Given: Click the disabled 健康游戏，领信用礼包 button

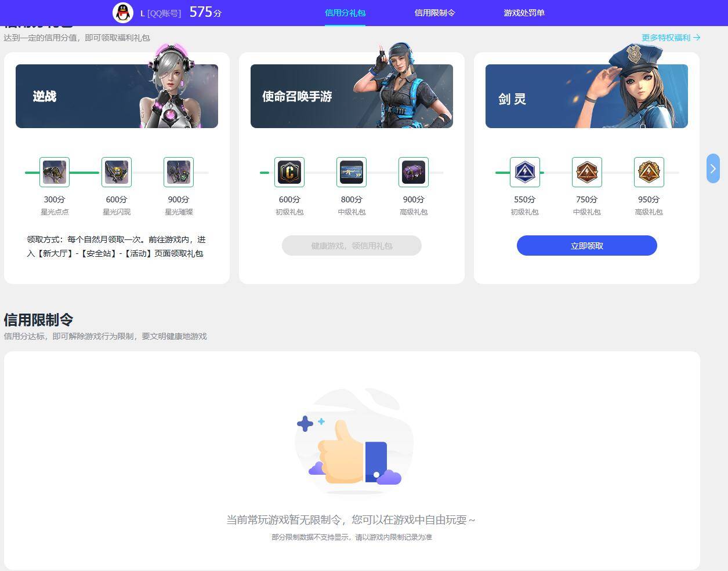Looking at the screenshot, I should click(x=352, y=245).
